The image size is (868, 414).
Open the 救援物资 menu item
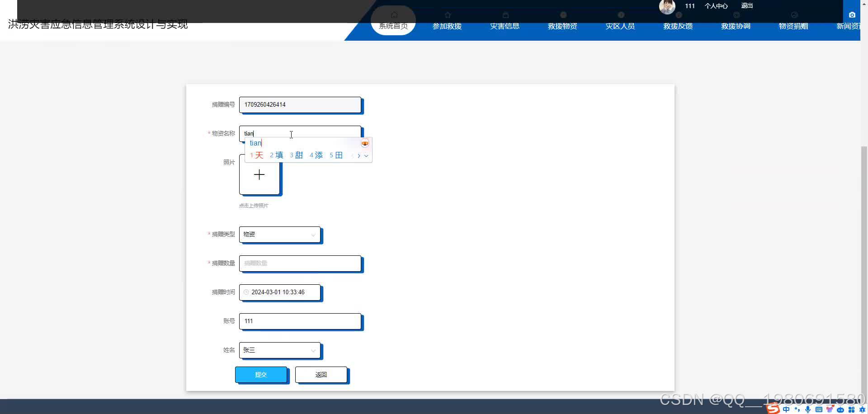562,26
